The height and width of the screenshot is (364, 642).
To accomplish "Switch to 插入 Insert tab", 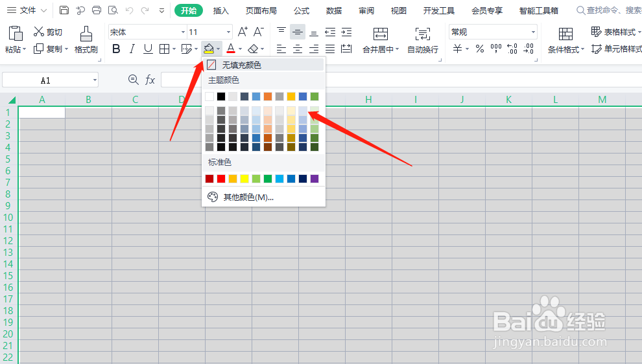I will pyautogui.click(x=220, y=10).
